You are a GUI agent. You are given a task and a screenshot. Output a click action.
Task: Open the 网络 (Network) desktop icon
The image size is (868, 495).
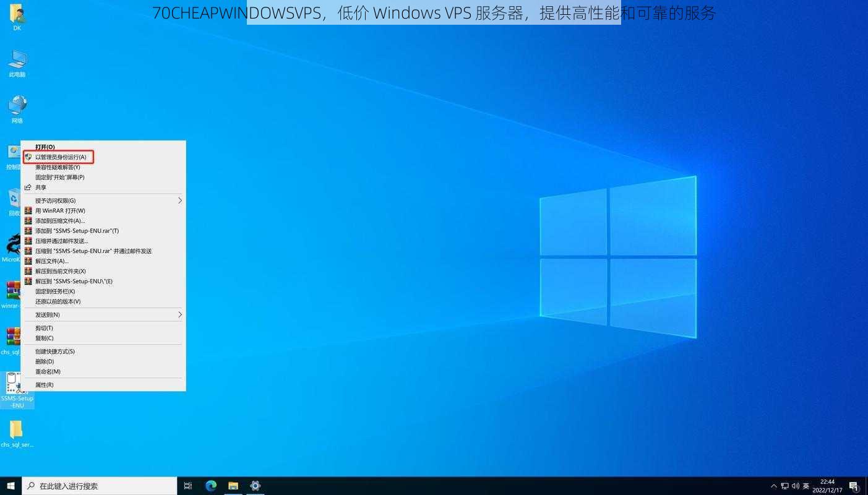coord(17,110)
